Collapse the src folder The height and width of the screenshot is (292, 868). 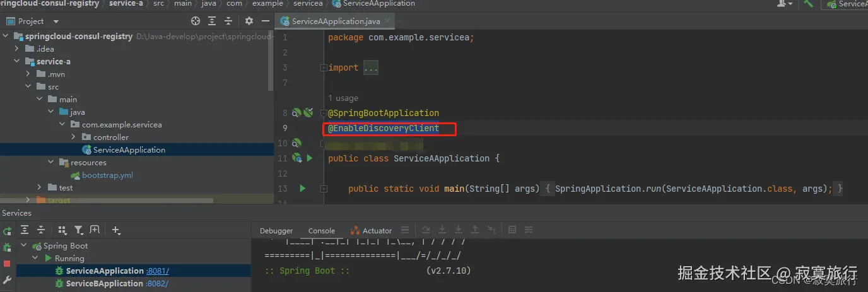point(29,86)
